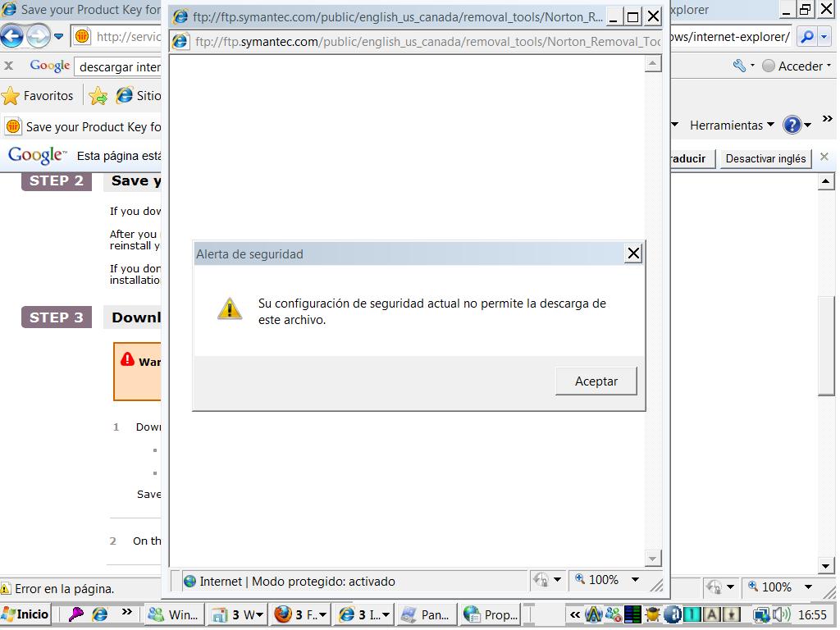Image resolution: width=840 pixels, height=630 pixels.
Task: Click Acceder sign-in on Google Toolbar
Action: [x=792, y=66]
